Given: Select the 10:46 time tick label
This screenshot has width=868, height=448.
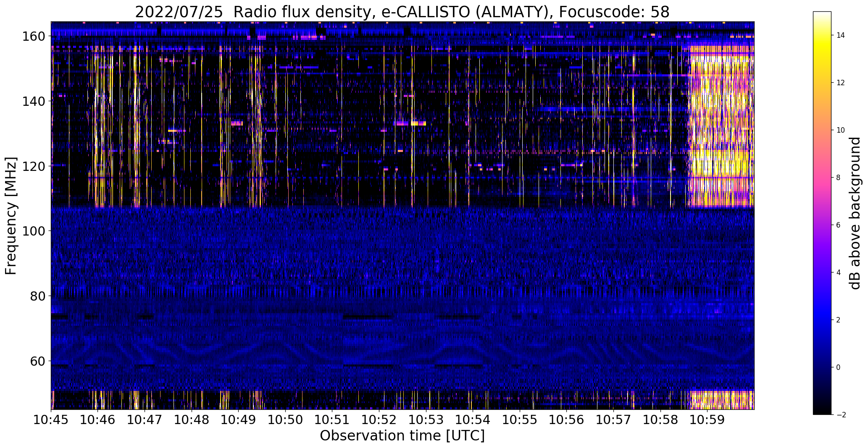Looking at the screenshot, I should pos(98,419).
